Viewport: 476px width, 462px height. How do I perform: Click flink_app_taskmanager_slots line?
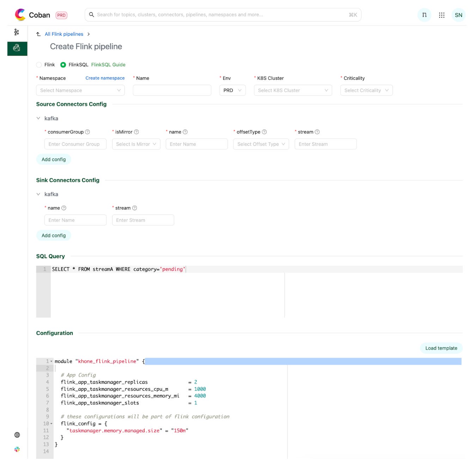[x=100, y=403]
